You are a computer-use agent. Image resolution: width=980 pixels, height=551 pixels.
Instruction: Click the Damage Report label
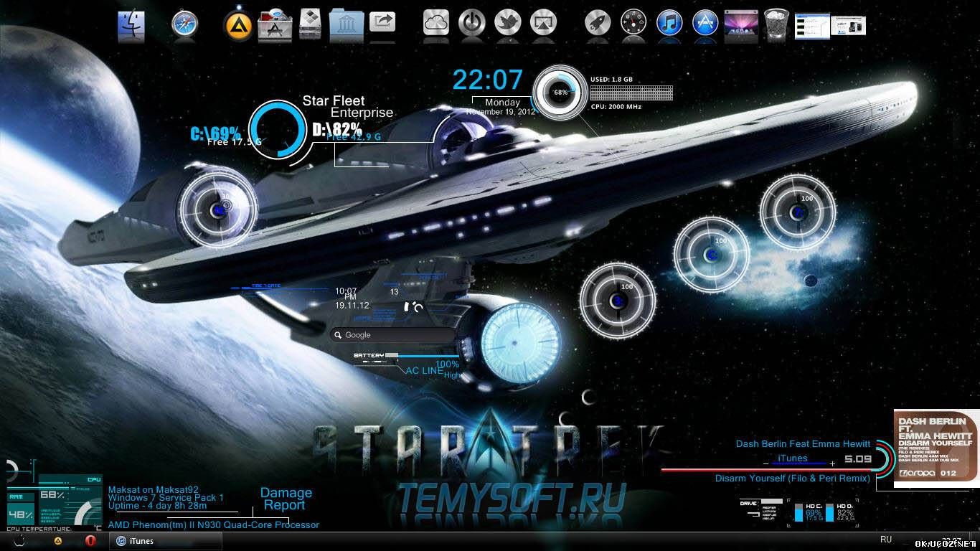(x=286, y=499)
